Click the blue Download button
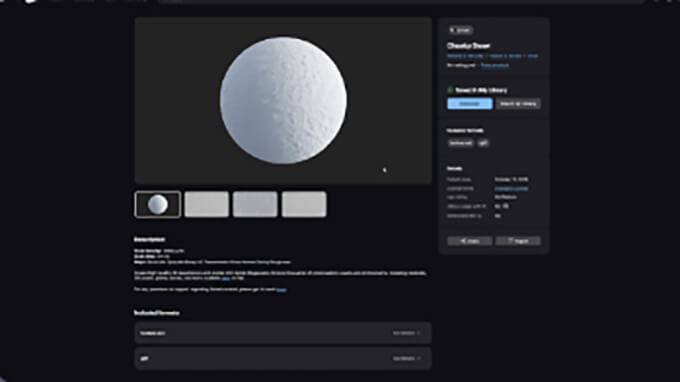Image resolution: width=680 pixels, height=382 pixels. click(470, 104)
